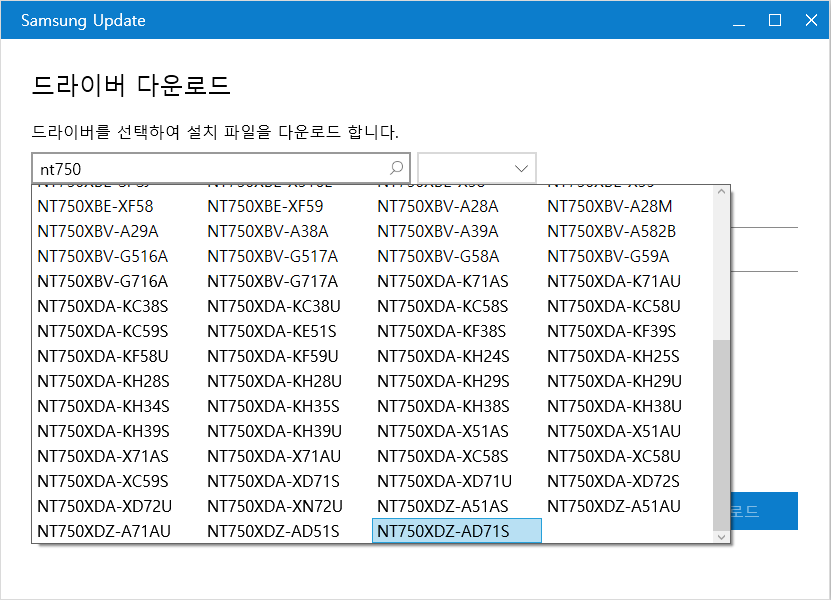The image size is (831, 600).
Task: Select model NT750XBV-G59A
Action: pyautogui.click(x=608, y=256)
